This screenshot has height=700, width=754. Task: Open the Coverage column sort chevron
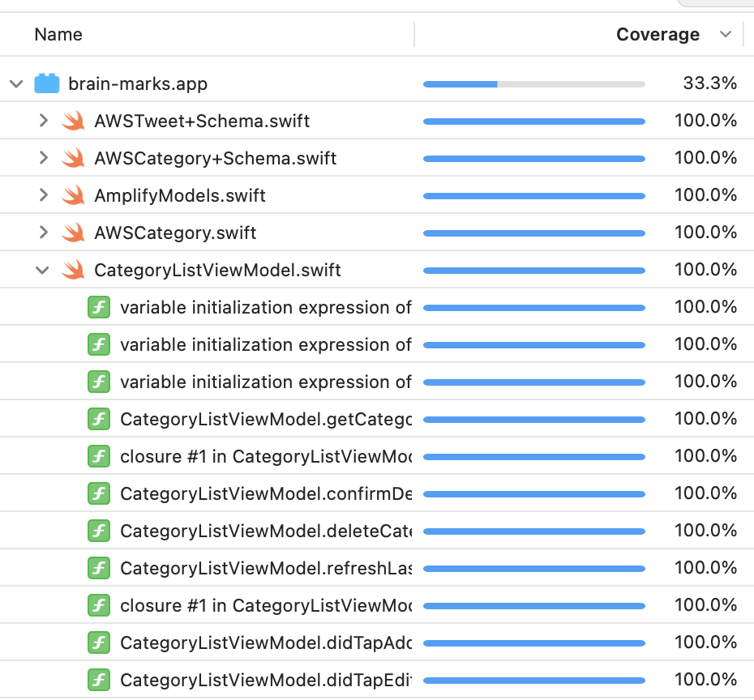(x=726, y=34)
